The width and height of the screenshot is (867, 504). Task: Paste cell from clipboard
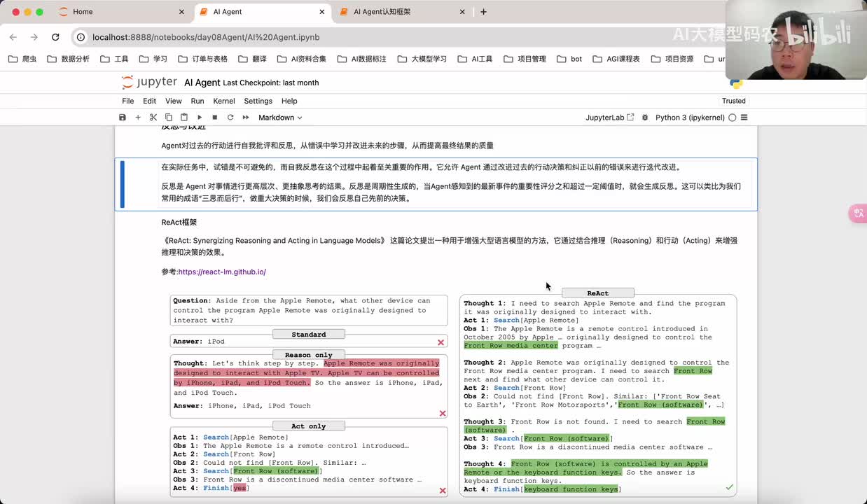pyautogui.click(x=184, y=118)
